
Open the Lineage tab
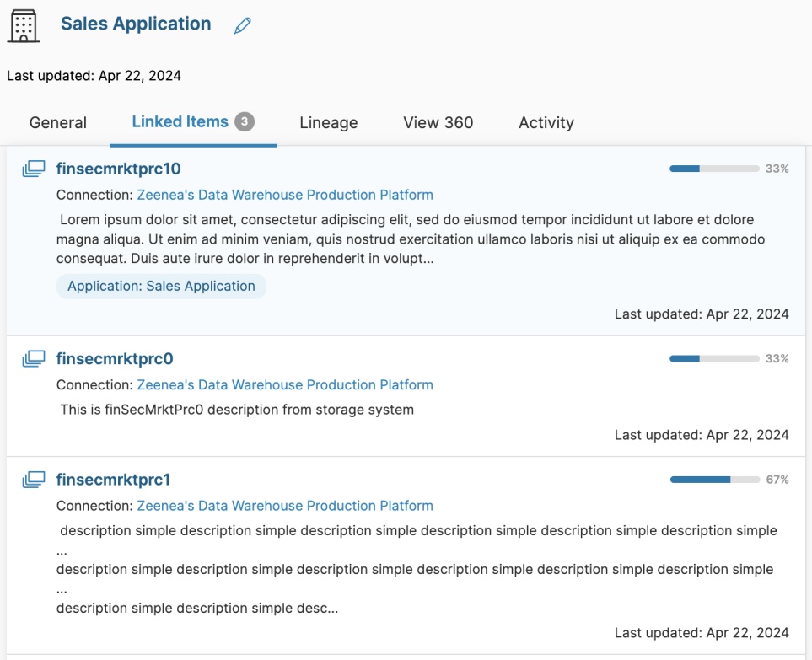click(328, 123)
